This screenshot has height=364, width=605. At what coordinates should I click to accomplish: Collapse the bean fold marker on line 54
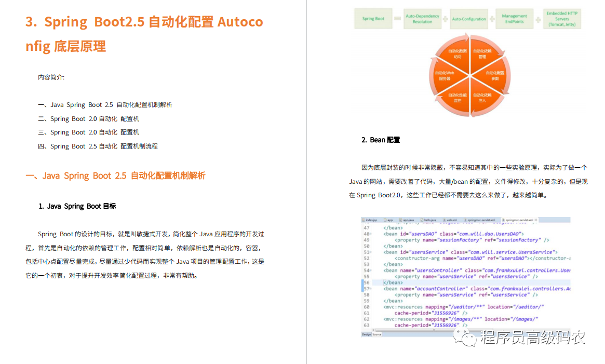(x=370, y=271)
